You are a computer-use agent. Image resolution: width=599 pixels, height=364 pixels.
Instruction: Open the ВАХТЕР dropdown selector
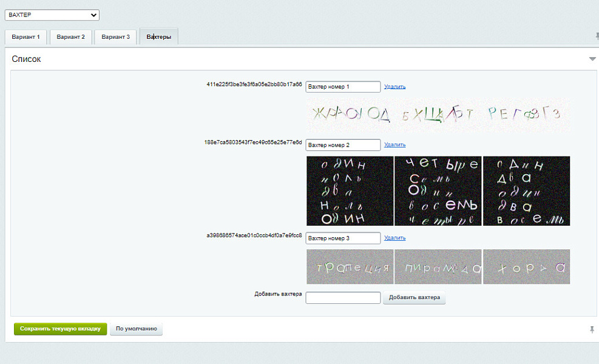click(52, 15)
